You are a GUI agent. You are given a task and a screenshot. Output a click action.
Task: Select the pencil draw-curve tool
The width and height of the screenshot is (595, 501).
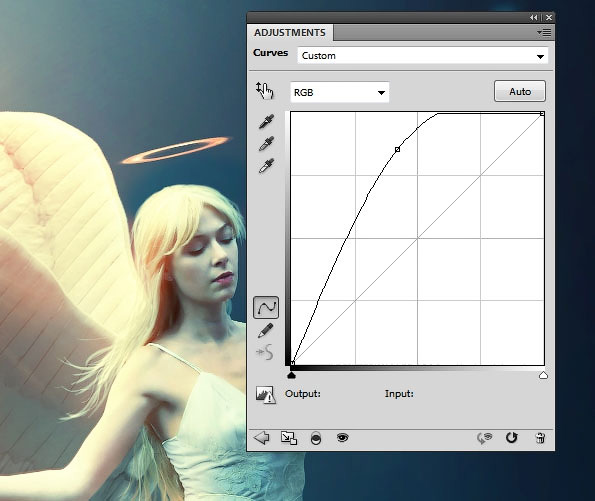coord(266,330)
